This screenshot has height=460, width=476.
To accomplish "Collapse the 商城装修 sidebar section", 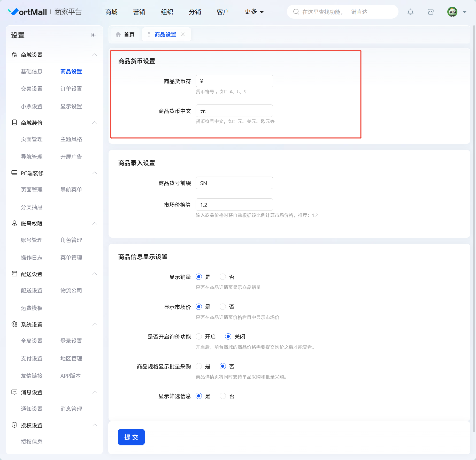I will [95, 123].
